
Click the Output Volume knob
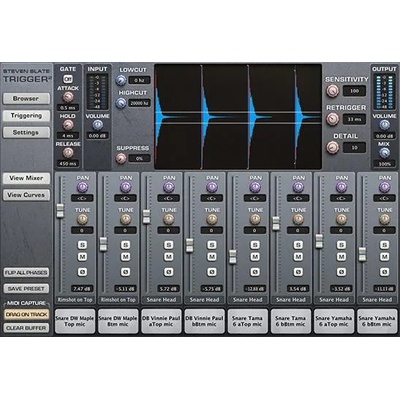[x=384, y=125]
